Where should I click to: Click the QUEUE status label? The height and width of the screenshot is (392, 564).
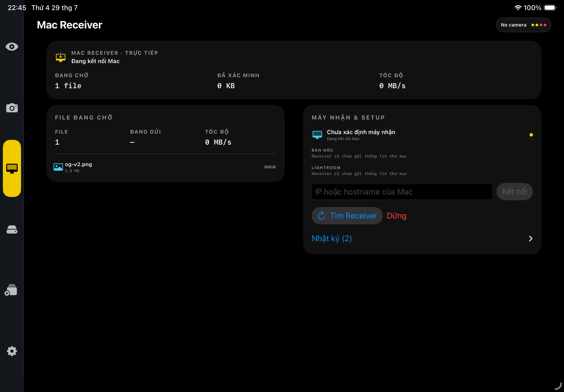pos(270,167)
